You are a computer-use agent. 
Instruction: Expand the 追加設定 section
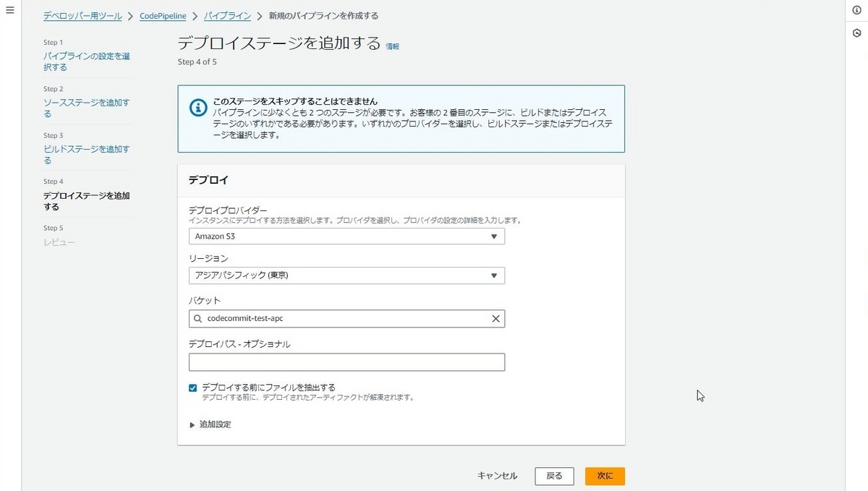click(211, 424)
